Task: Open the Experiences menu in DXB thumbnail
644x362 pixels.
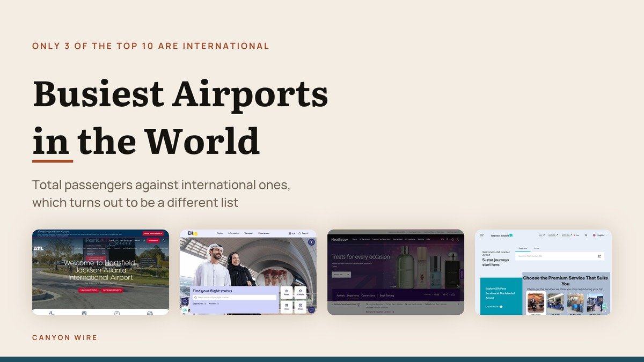Action: click(264, 233)
